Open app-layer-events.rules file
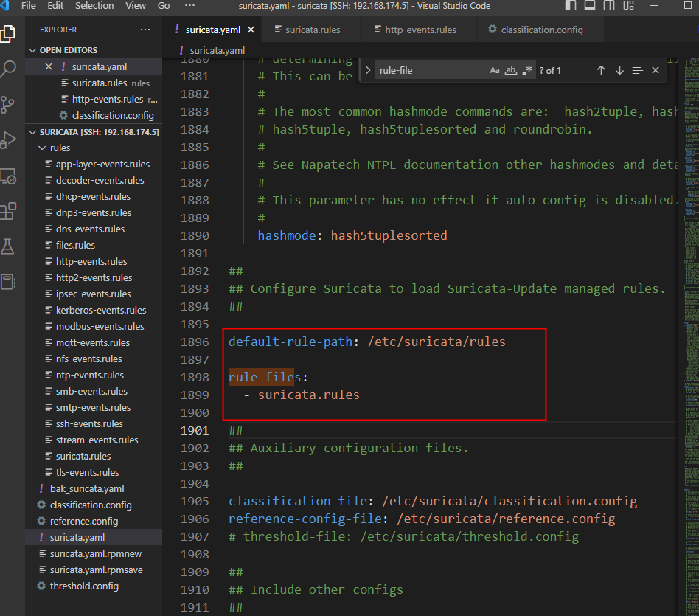 (94, 165)
